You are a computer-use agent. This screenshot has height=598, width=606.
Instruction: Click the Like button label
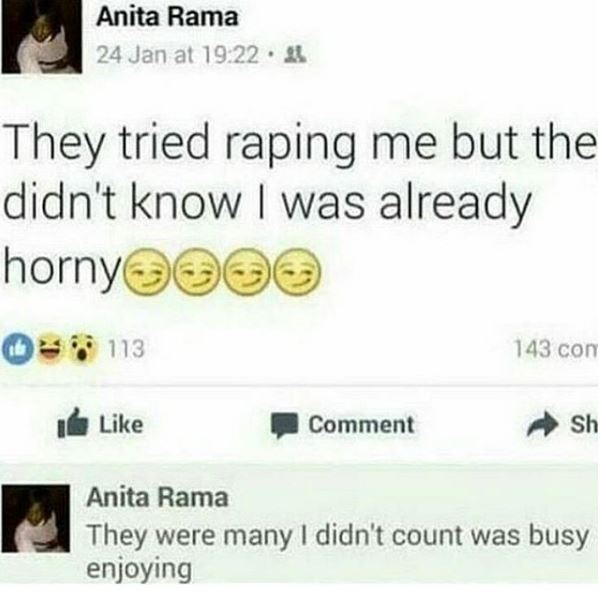(x=121, y=424)
